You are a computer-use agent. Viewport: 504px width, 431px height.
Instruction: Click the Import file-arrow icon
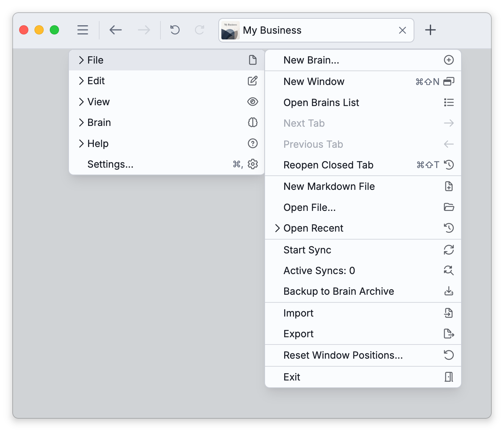(448, 313)
